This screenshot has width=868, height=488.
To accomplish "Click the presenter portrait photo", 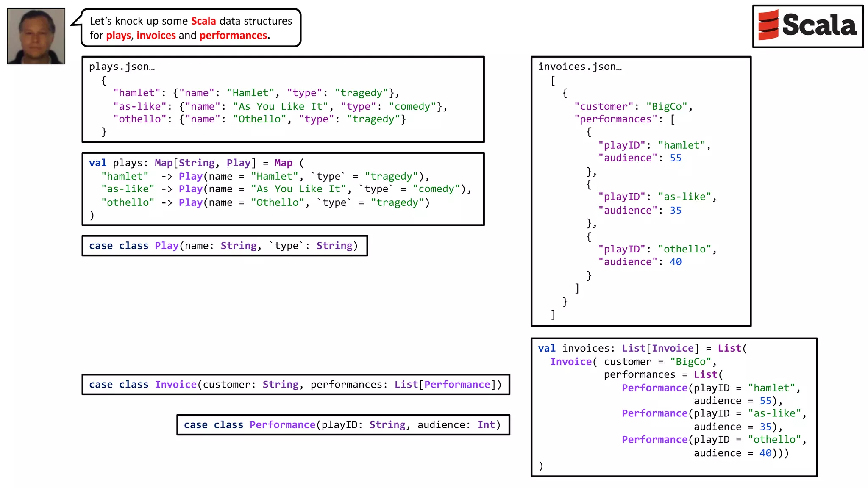I will pos(36,36).
